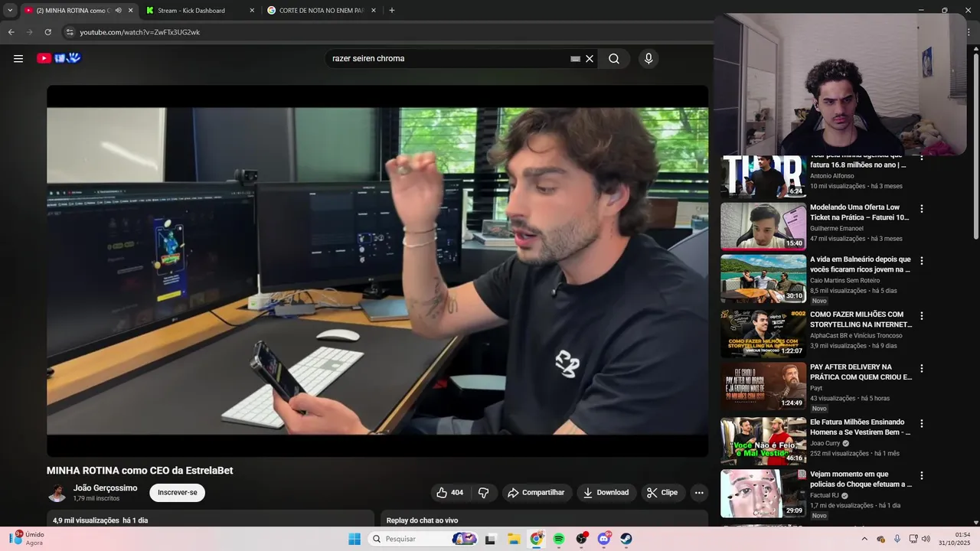Image resolution: width=980 pixels, height=551 pixels.
Task: Open microphone indicator in system tray
Action: 897,539
